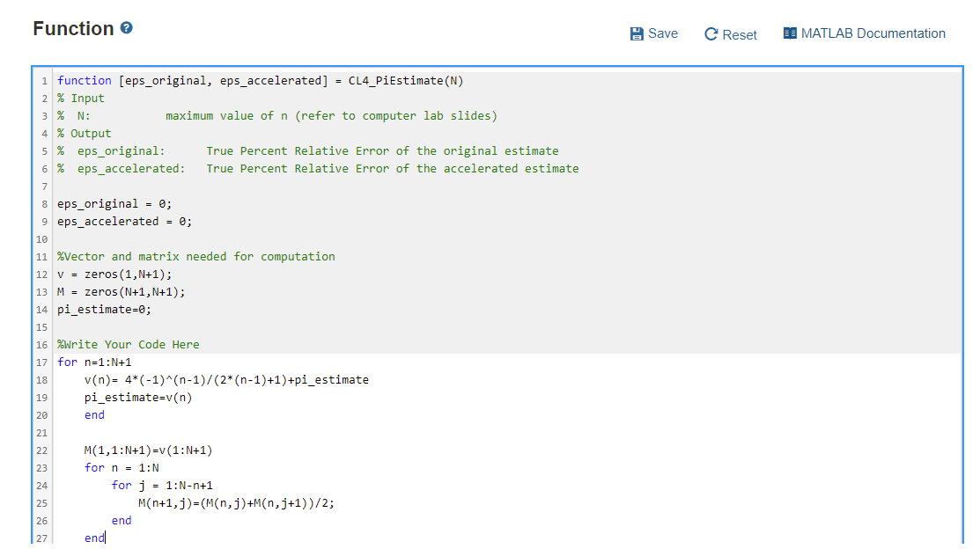Select the Save icon in the top toolbar
980x549 pixels.
tap(637, 33)
